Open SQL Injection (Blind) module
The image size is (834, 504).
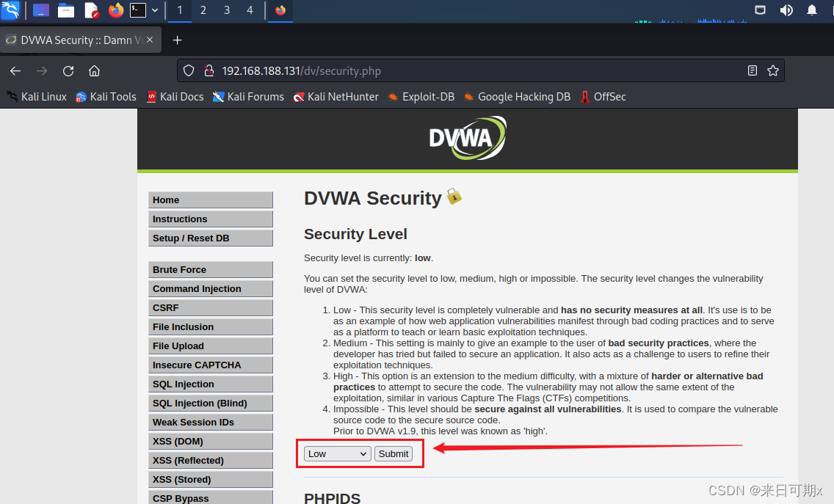[211, 403]
